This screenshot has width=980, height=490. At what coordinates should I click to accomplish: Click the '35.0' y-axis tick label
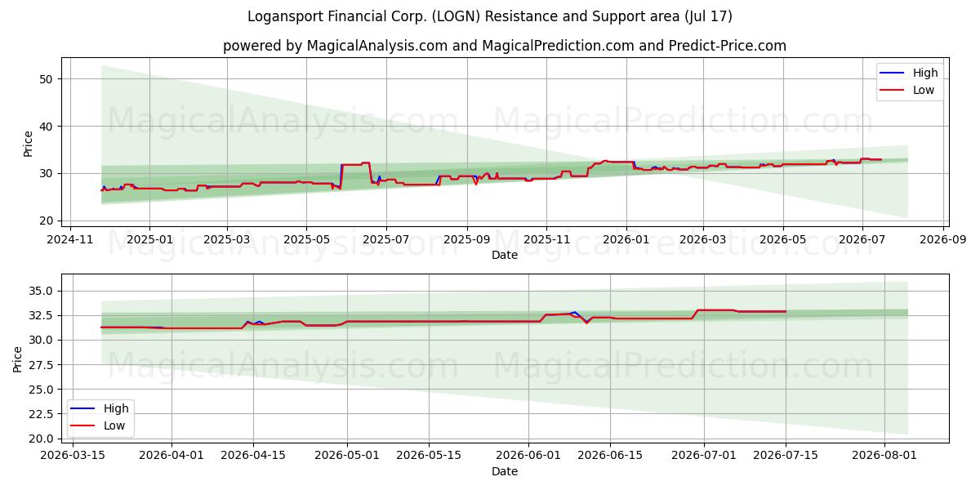41,291
